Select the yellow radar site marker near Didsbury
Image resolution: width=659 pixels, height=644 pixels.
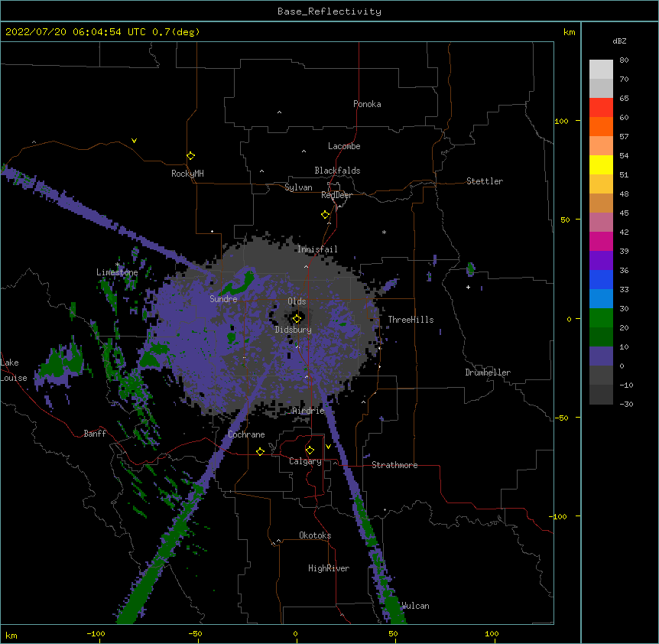[x=297, y=318]
